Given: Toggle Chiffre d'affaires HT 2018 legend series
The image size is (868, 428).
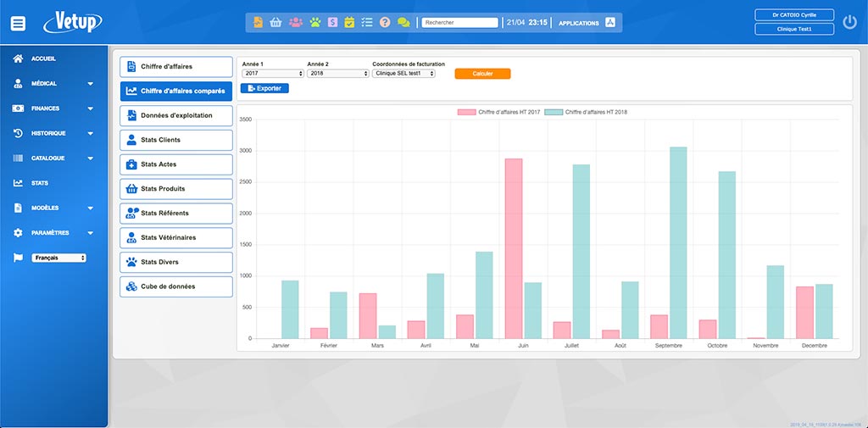Looking at the screenshot, I should (x=586, y=112).
